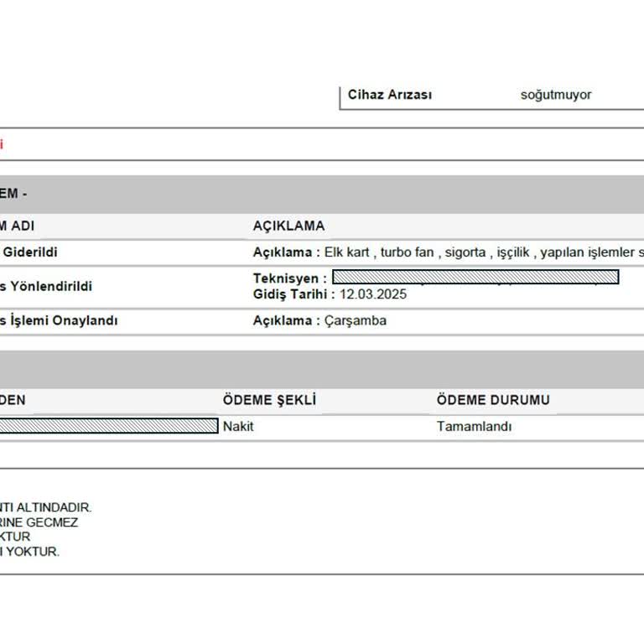The image size is (644, 644).
Task: Click the 'ALTINDADIR.' footer note line
Action: point(45,507)
